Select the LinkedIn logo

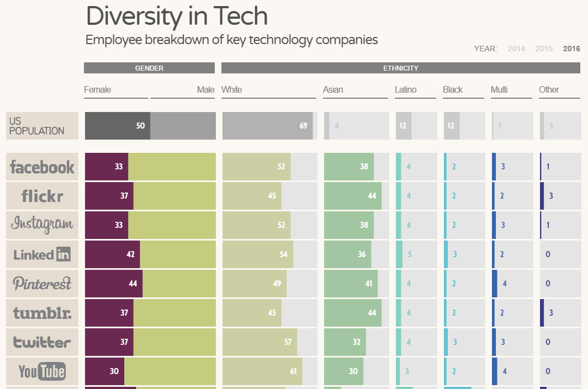coord(42,254)
